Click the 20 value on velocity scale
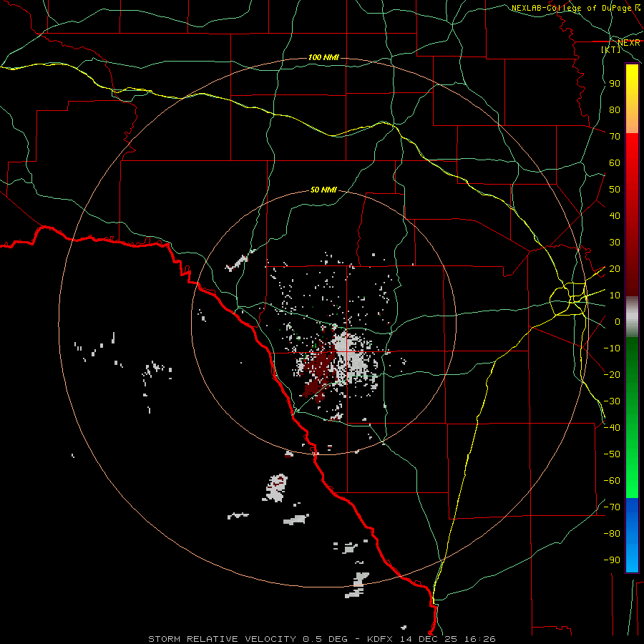Viewport: 644px width, 644px height. click(x=615, y=269)
